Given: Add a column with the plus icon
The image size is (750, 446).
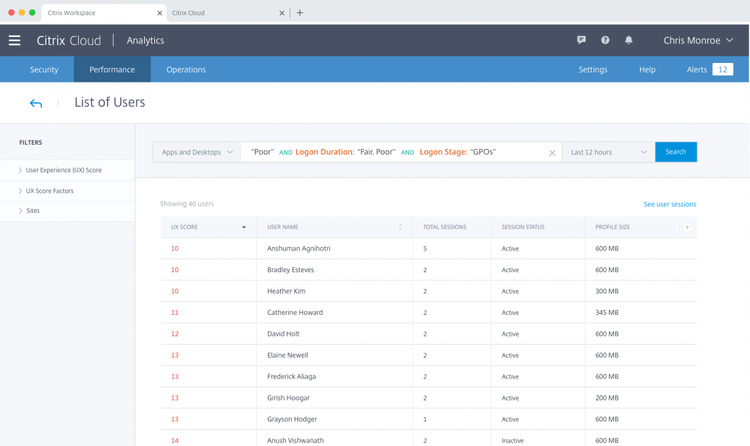Looking at the screenshot, I should (687, 227).
